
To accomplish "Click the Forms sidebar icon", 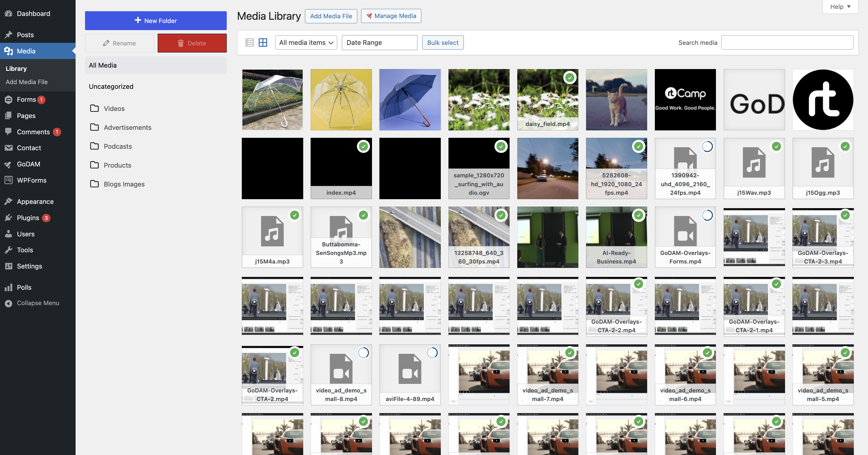I will click(9, 99).
